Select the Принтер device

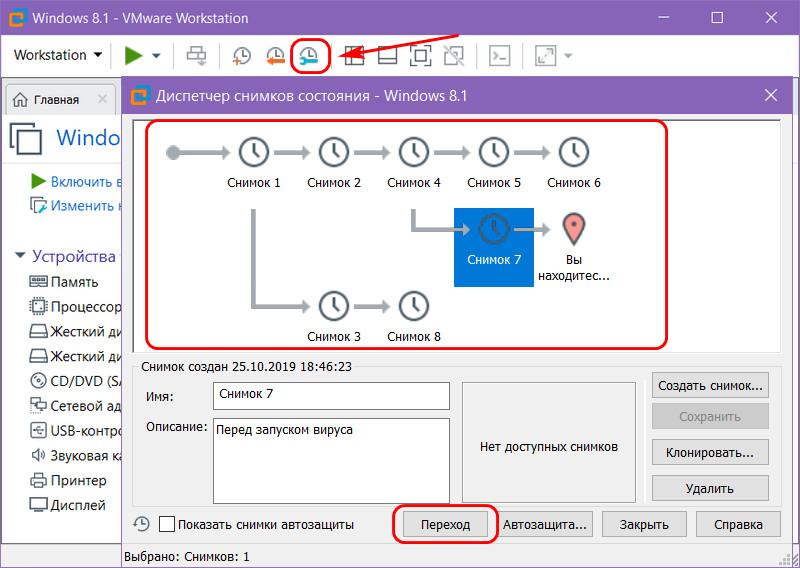point(68,480)
